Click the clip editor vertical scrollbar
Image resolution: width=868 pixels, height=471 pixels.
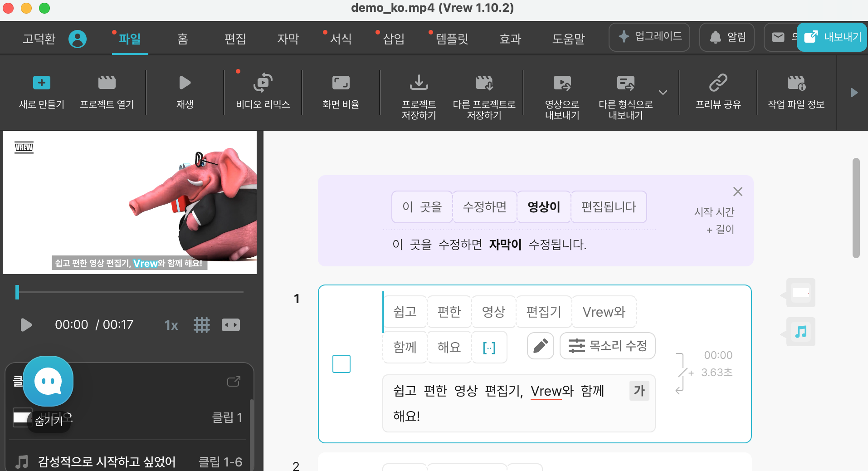pos(856,208)
